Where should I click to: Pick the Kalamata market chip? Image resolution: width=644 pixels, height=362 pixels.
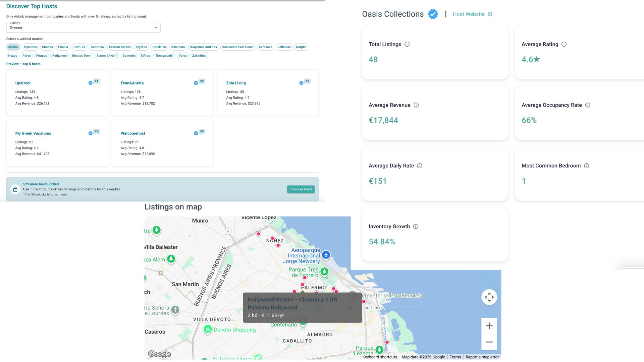tap(178, 47)
